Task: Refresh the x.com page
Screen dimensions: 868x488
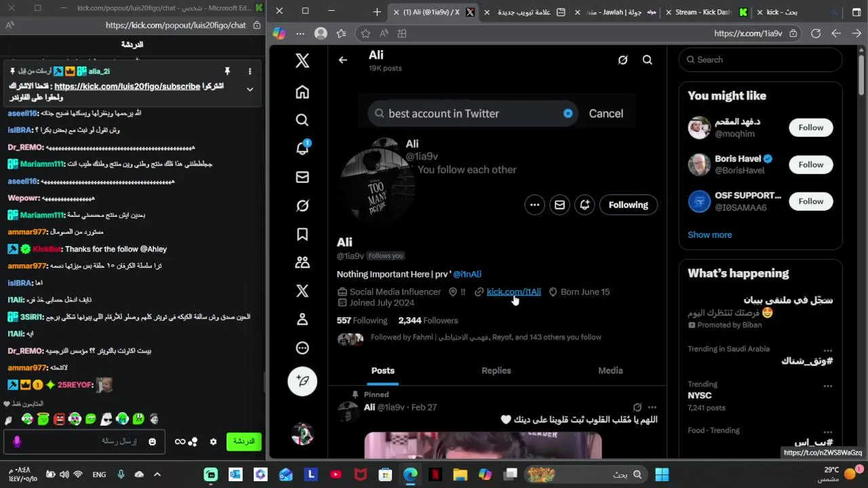Action: pos(816,33)
